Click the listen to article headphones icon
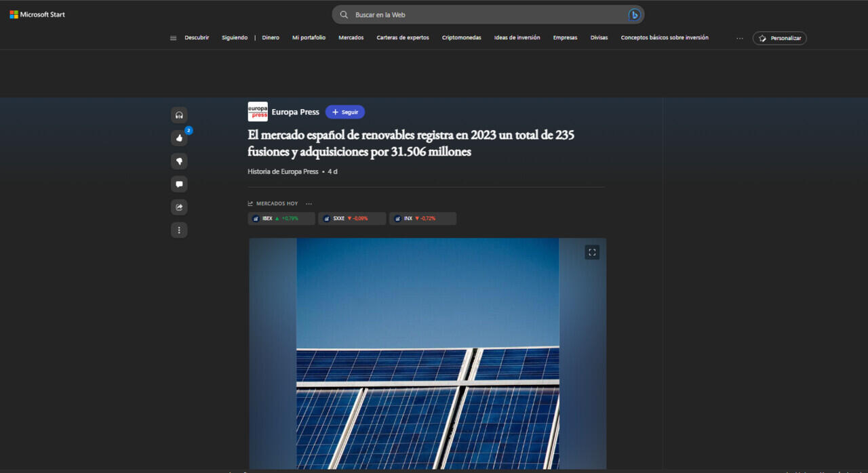Screen dimensions: 868x473 click(x=179, y=115)
